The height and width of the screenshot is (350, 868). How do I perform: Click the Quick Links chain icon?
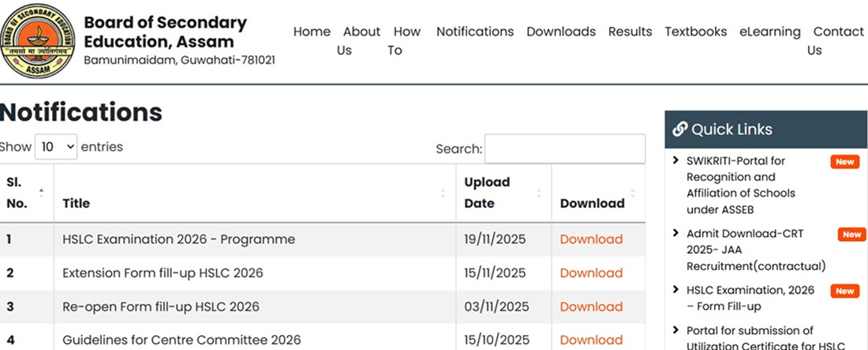click(679, 130)
